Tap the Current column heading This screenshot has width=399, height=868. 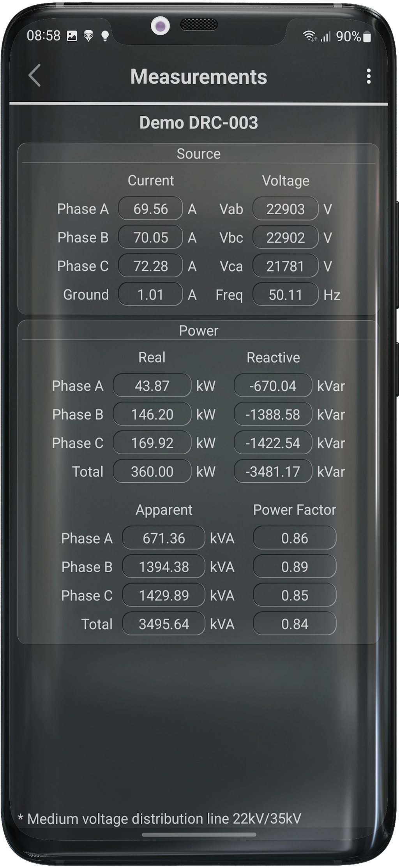(x=151, y=180)
